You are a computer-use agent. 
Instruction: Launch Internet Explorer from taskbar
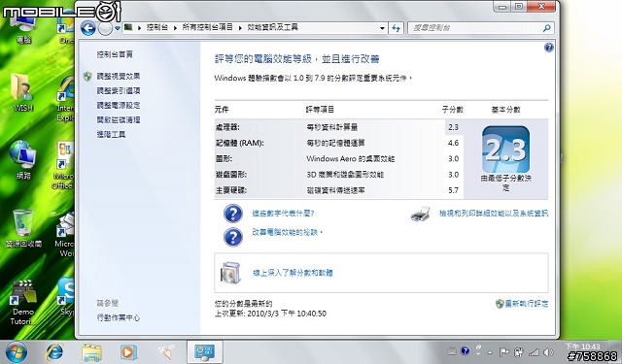coord(54,352)
